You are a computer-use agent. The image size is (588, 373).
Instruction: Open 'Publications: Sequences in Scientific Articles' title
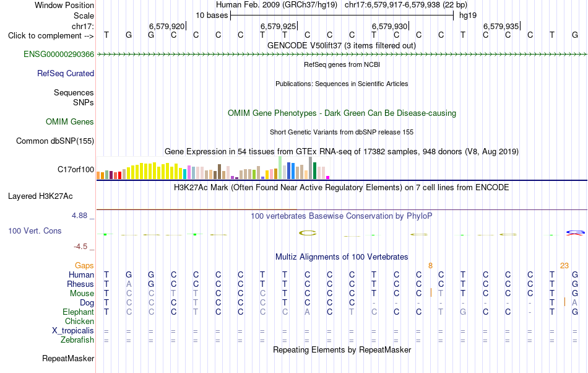click(342, 84)
